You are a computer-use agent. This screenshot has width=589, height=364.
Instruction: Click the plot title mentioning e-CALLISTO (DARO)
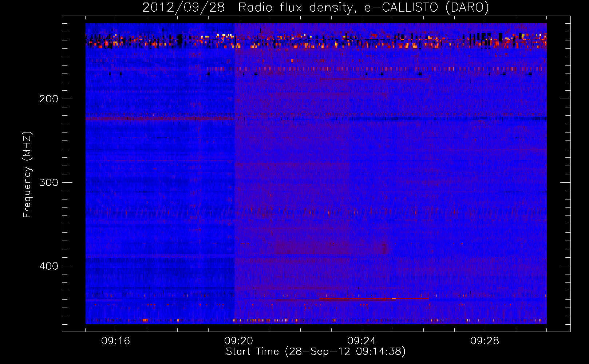coord(316,8)
